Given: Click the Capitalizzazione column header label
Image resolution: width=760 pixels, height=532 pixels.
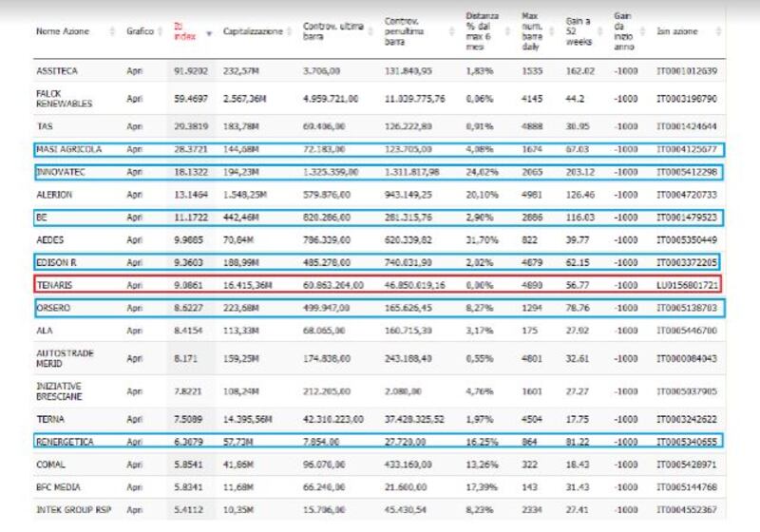Looking at the screenshot, I should (x=253, y=31).
